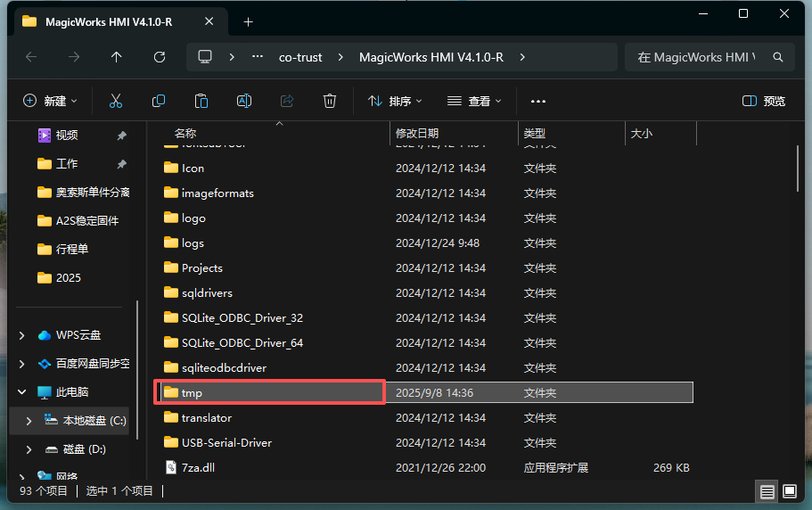Go back with the left arrow
Image resolution: width=812 pixels, height=510 pixels.
click(31, 57)
